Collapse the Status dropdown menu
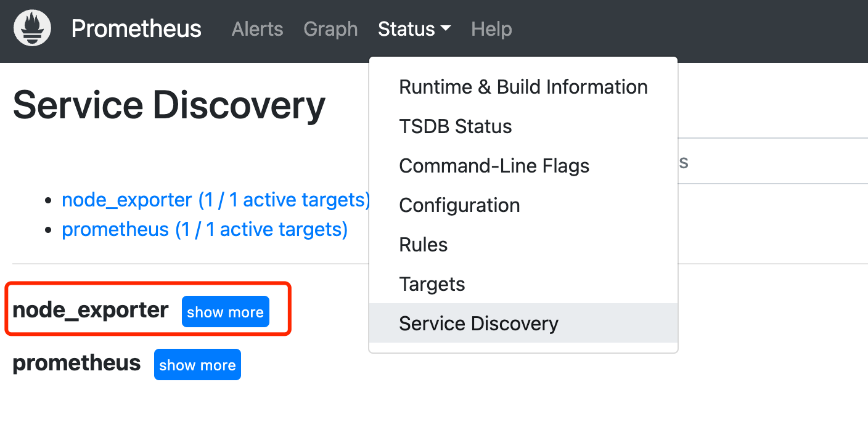This screenshot has height=440, width=868. coord(414,29)
